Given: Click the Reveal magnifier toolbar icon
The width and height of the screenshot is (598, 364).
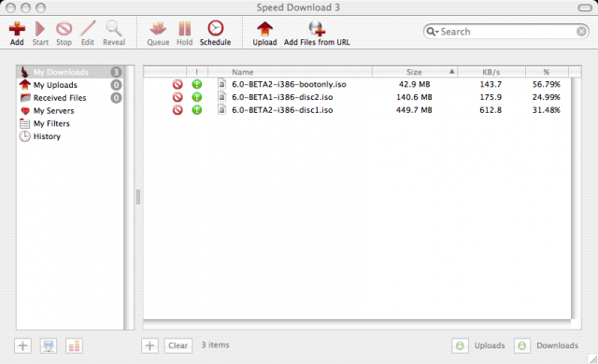Looking at the screenshot, I should (114, 29).
